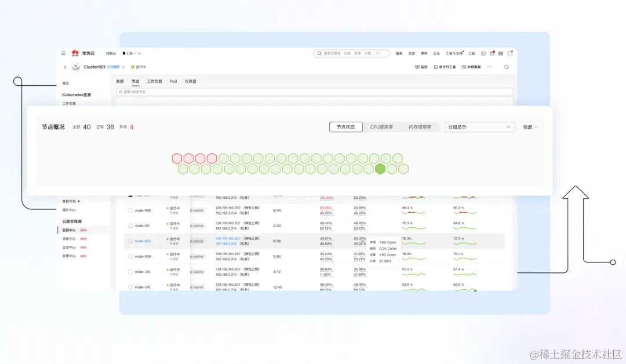Expand the chevron next to Cluster001
This screenshot has height=364, width=626.
[124, 67]
